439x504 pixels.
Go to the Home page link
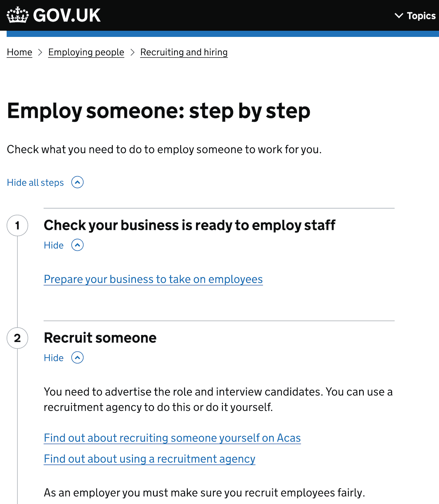click(x=19, y=52)
